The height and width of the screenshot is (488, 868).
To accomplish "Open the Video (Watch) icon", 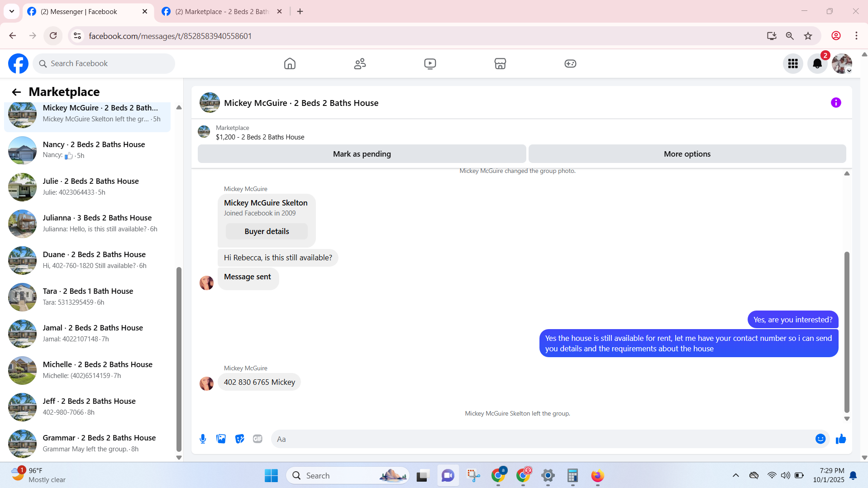I will pyautogui.click(x=430, y=64).
